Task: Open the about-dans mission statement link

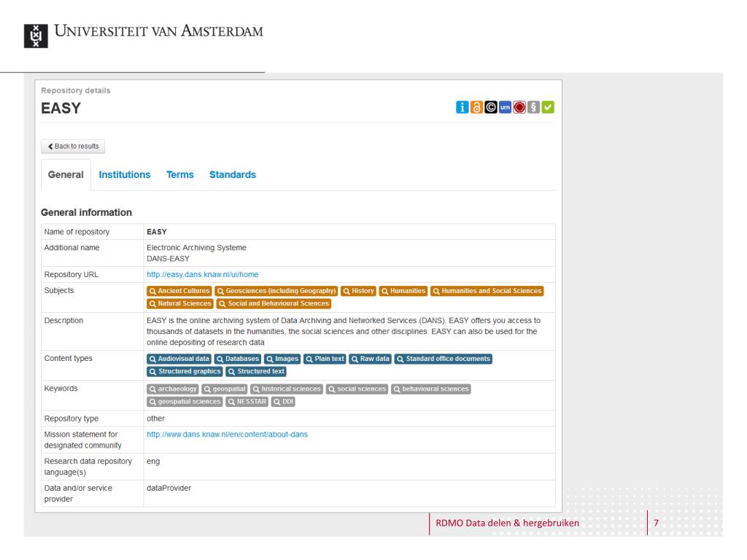Action: tap(228, 435)
